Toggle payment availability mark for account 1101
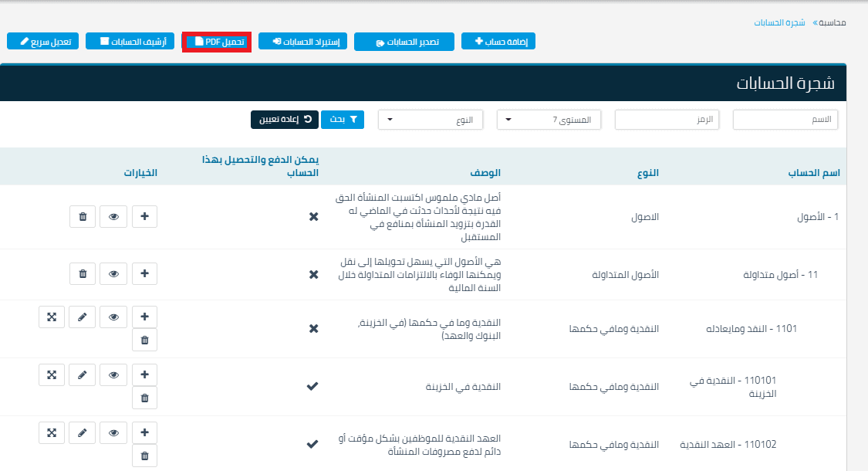Image resolution: width=868 pixels, height=471 pixels. [313, 328]
